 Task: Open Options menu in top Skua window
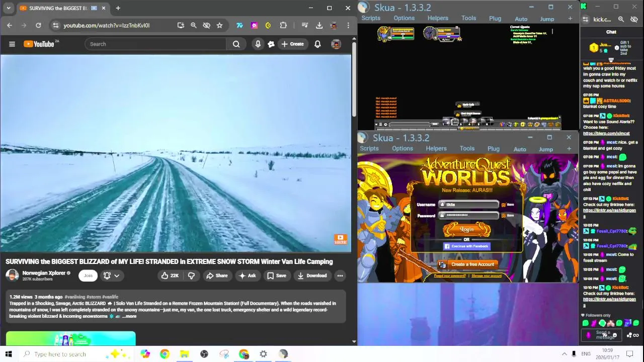pos(404,18)
